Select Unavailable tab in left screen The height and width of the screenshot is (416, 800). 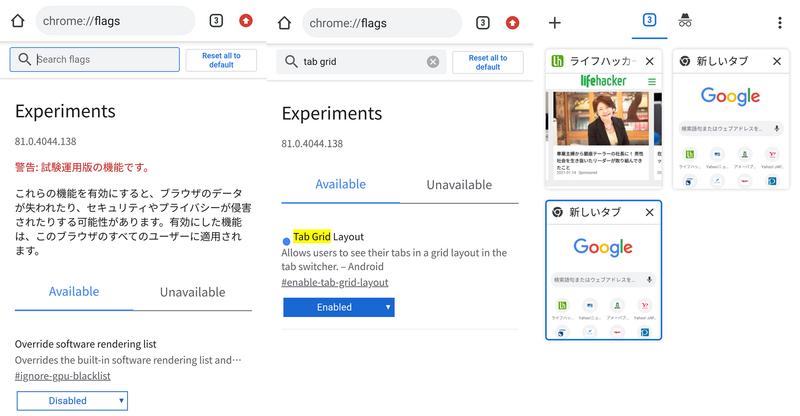coord(192,292)
